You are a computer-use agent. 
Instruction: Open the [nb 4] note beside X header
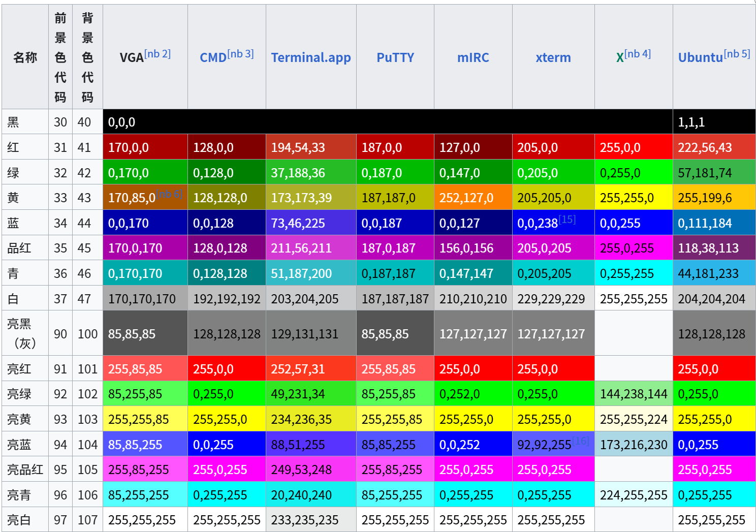pyautogui.click(x=638, y=54)
